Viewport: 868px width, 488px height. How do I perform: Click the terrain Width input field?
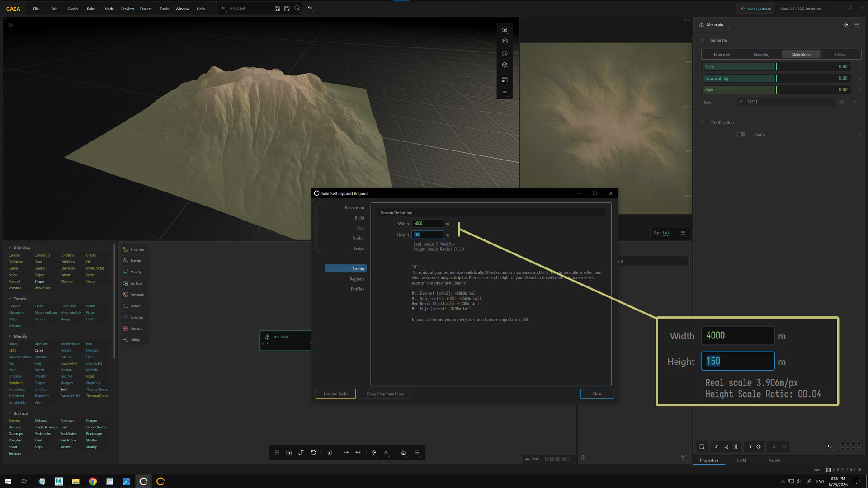coord(428,224)
